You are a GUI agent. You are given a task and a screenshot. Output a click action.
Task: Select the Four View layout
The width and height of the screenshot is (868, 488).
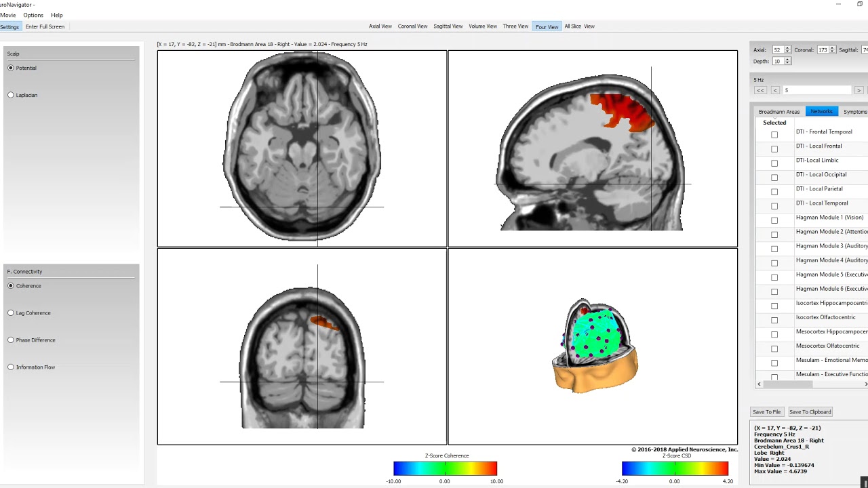coord(547,26)
